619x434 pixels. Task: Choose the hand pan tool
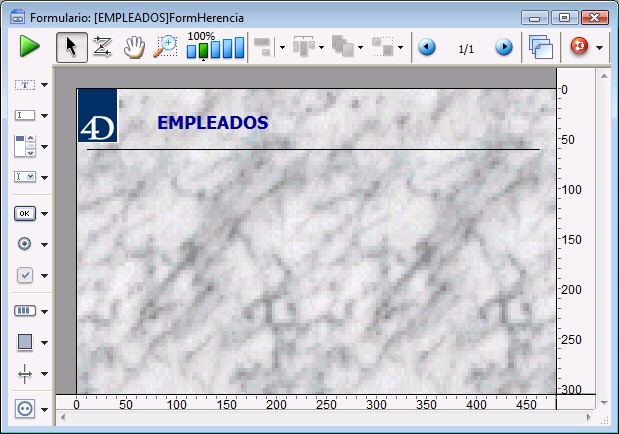(134, 46)
